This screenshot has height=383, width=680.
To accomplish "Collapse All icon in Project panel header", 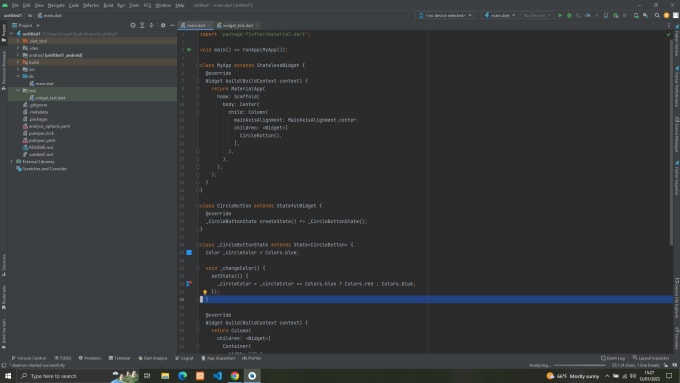I will pyautogui.click(x=151, y=25).
